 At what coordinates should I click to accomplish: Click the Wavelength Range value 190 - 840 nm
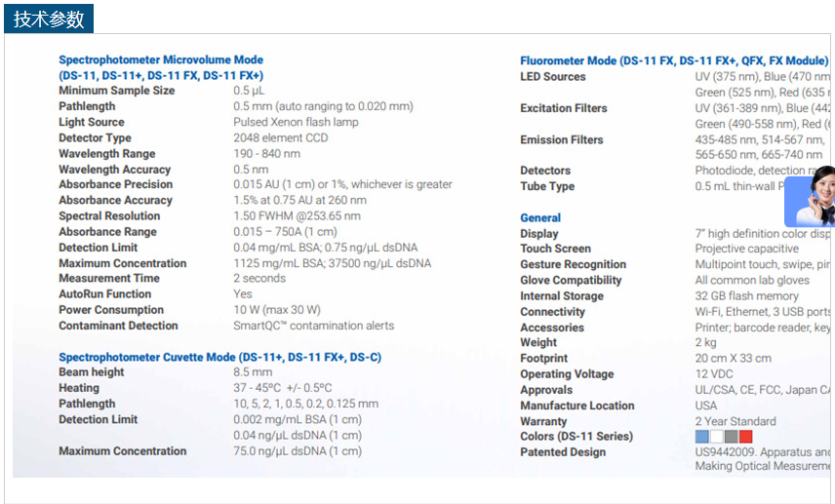[x=266, y=154]
